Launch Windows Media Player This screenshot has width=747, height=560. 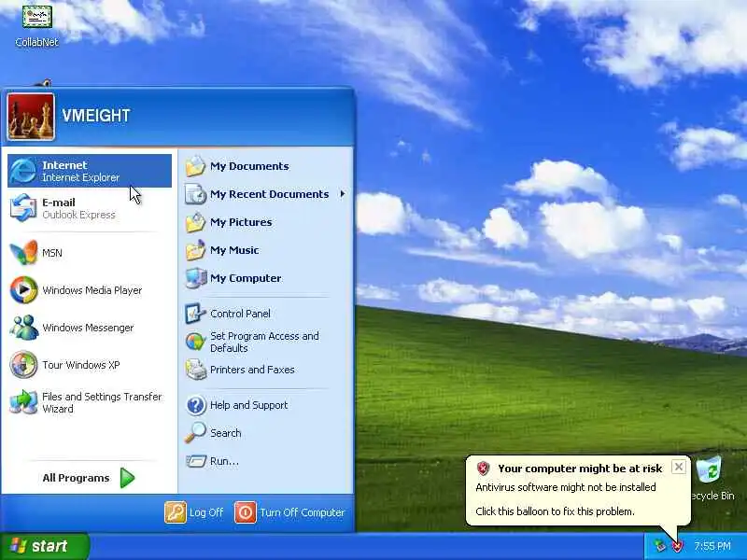pyautogui.click(x=90, y=290)
